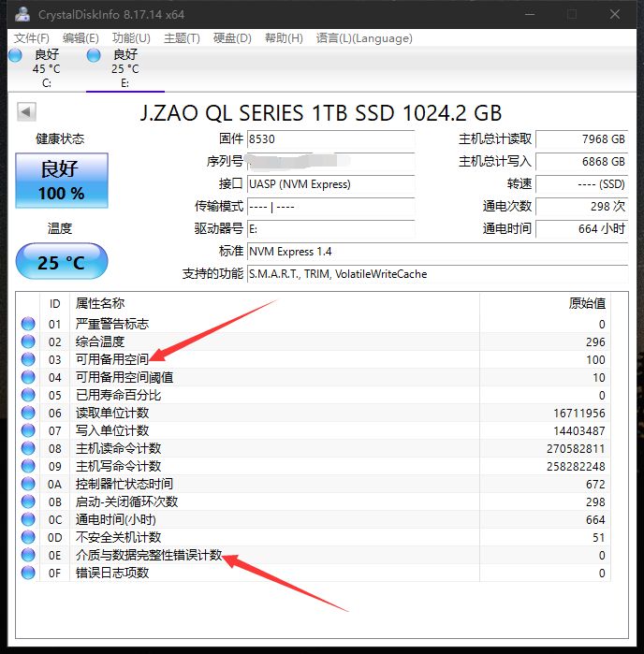Close the CrystalDiskInfo window
Screen dimensions: 644x654
[x=614, y=14]
